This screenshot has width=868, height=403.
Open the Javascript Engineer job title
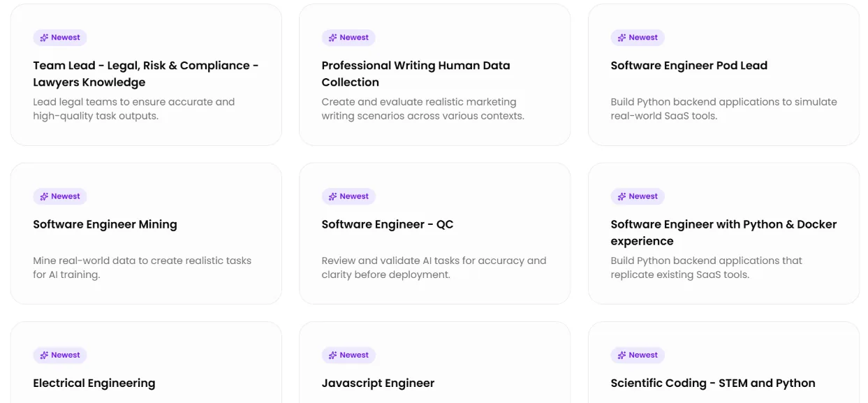point(378,383)
